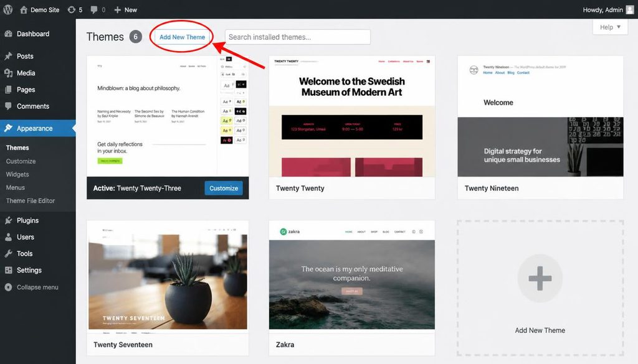Click the Admin avatar icon
The width and height of the screenshot is (638, 364).
pos(629,10)
